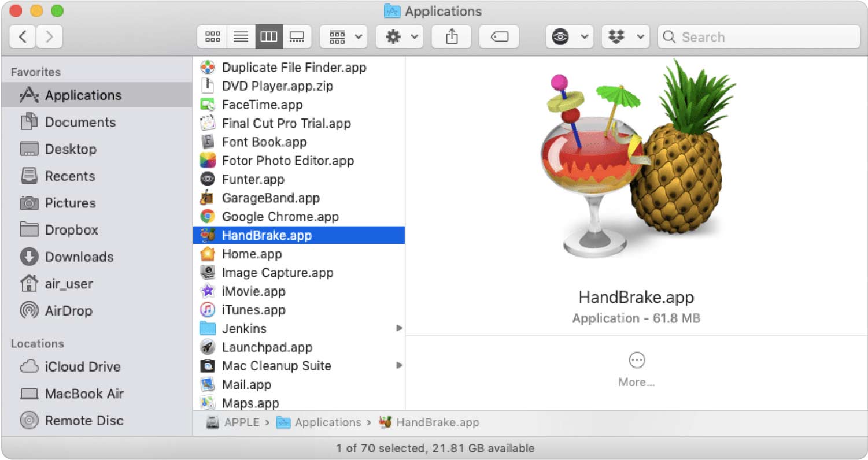This screenshot has width=868, height=460.
Task: Open Recents in the sidebar
Action: click(97, 176)
